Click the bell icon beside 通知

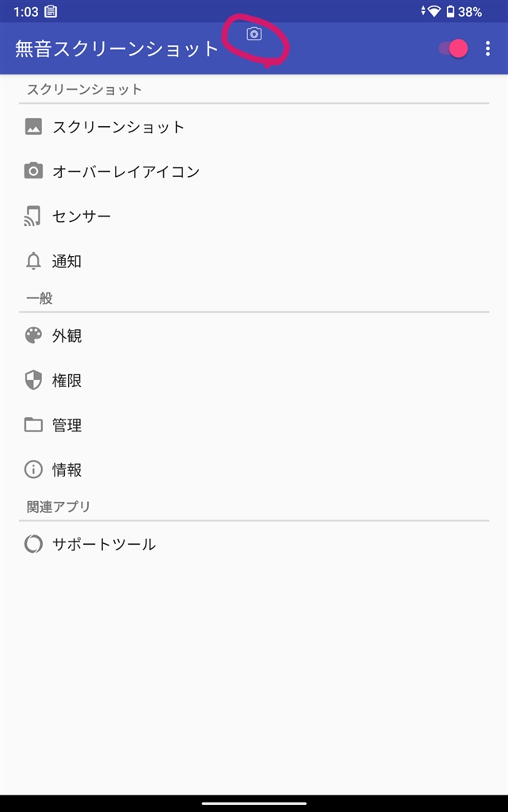pos(33,260)
